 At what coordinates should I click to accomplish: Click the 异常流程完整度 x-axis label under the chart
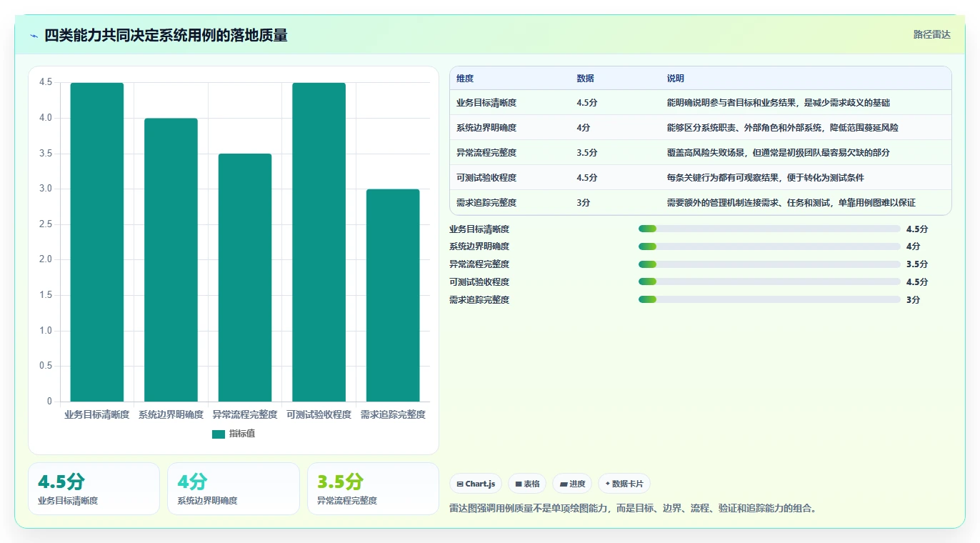[245, 414]
